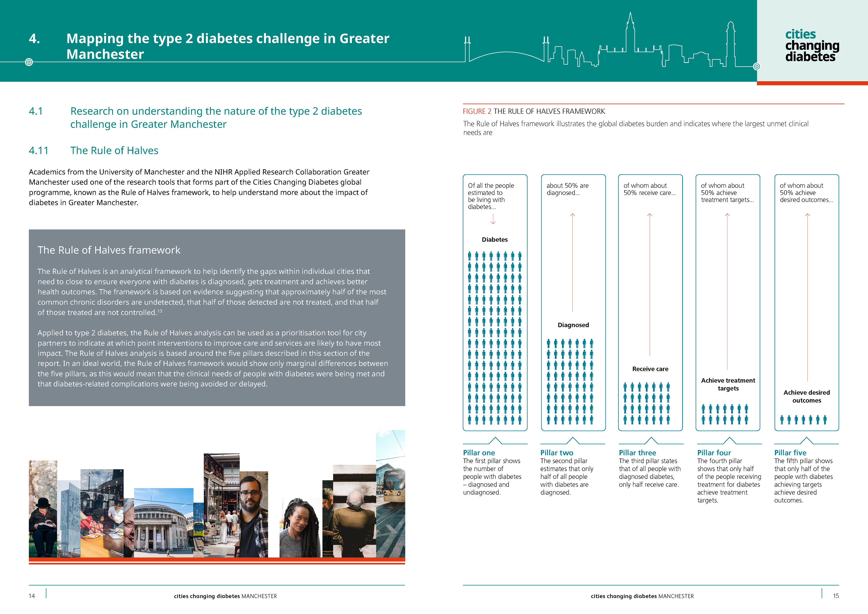This screenshot has height=614, width=868.
Task: Click the chapter title 'Mapping the type 2 diabetes challenge'
Action: tap(228, 46)
